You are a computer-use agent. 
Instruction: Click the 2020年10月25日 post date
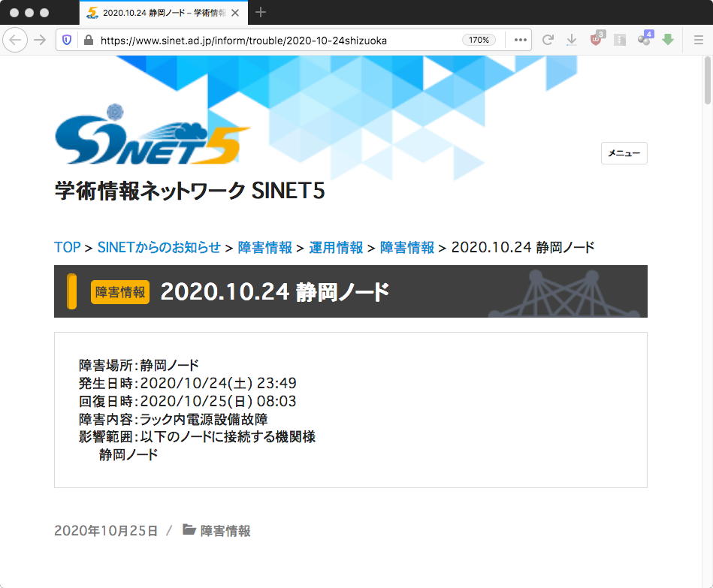pyautogui.click(x=106, y=531)
